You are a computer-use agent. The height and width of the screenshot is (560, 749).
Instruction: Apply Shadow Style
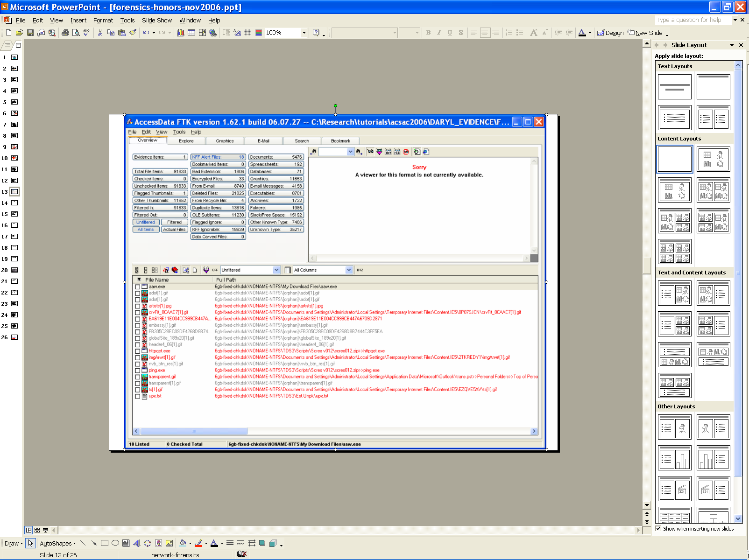pos(262,543)
